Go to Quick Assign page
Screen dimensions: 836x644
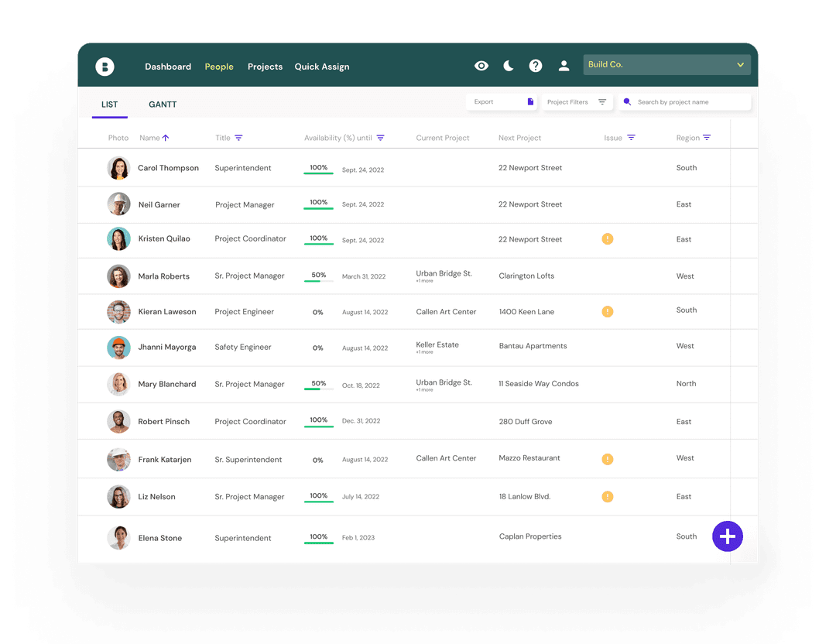pos(321,67)
